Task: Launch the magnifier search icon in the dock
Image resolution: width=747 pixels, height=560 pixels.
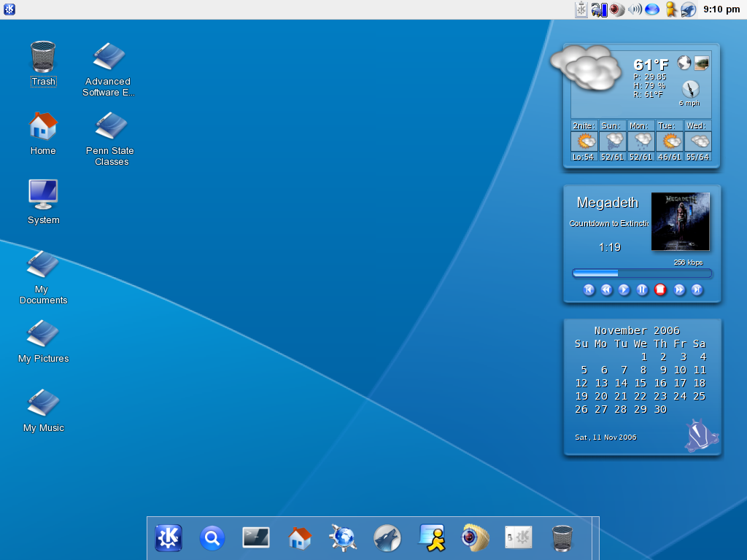Action: tap(212, 538)
